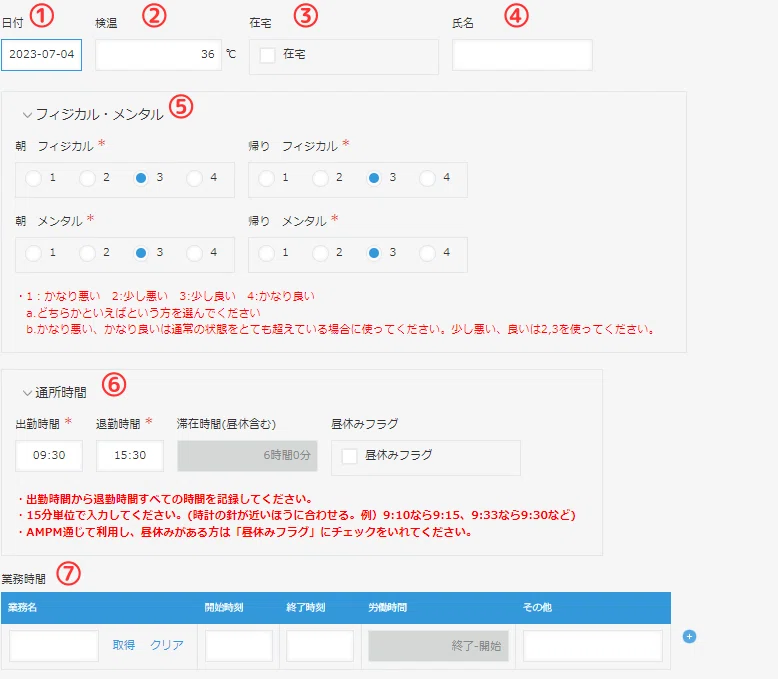Click the red note starting 15分単位で入力
Screen dimensions: 778x679
[296, 515]
